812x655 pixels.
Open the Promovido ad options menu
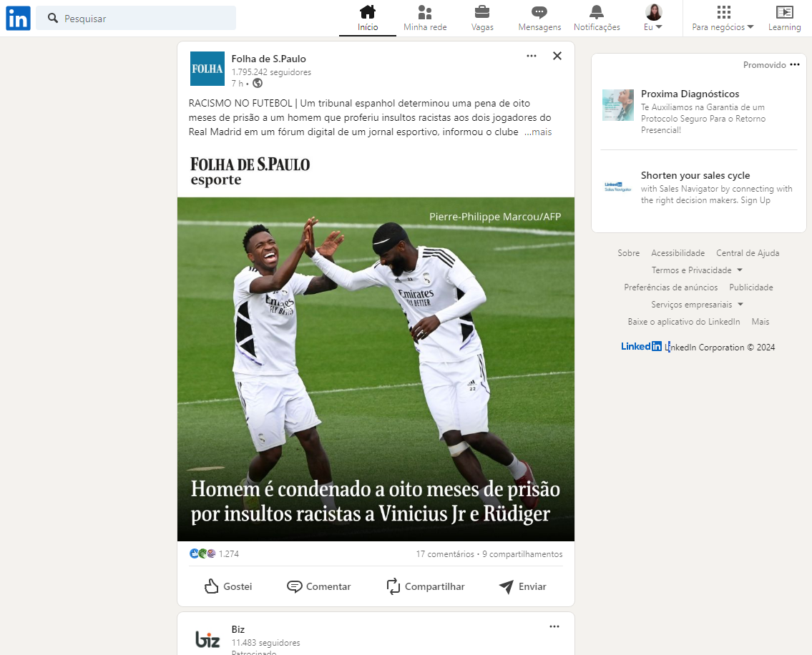(x=795, y=65)
